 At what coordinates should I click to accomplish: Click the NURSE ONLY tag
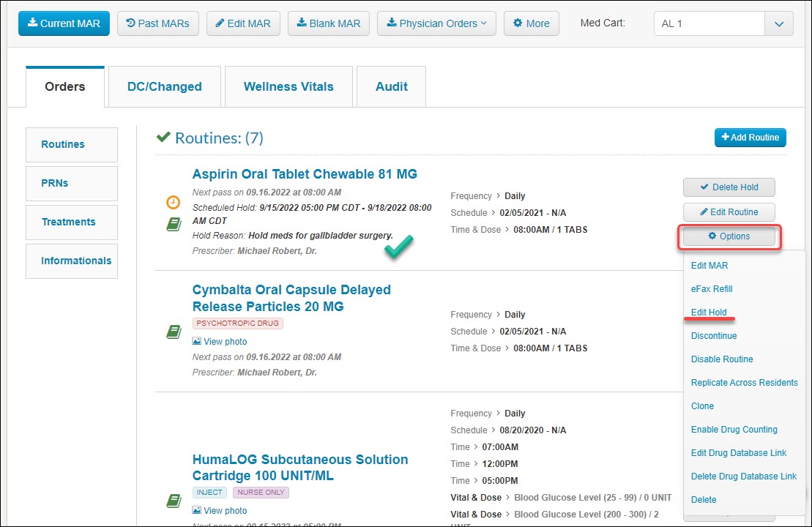261,493
